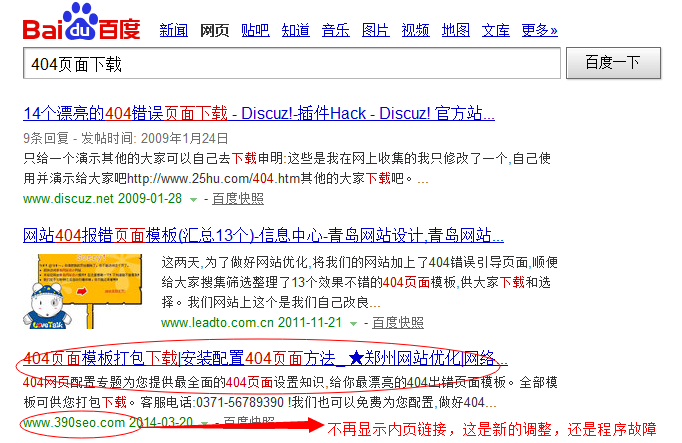
Task: Expand the 更多 more menu
Action: [539, 30]
